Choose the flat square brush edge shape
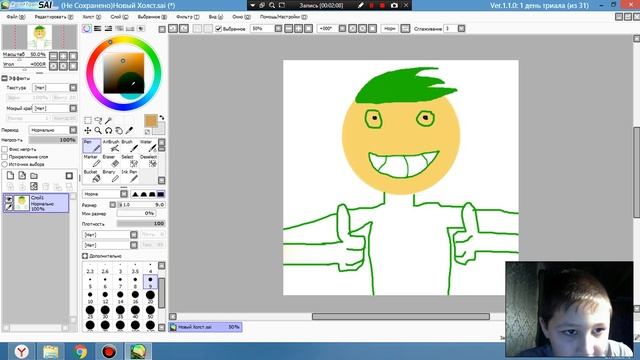The image size is (640, 360). click(x=161, y=194)
